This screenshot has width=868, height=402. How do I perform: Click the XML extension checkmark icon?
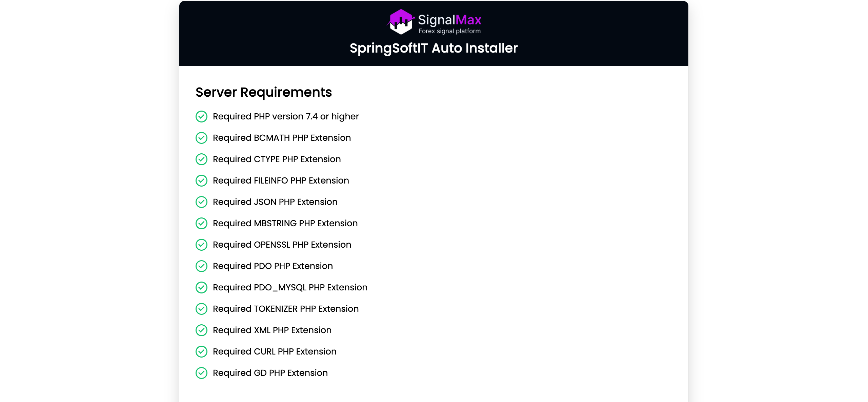[x=201, y=330]
